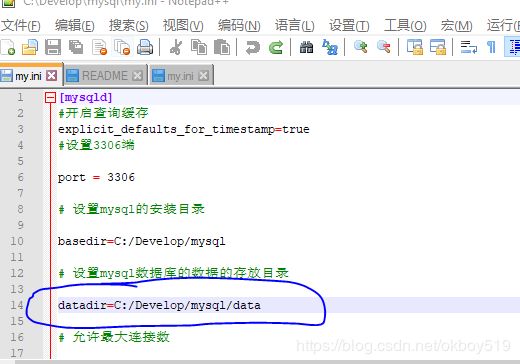Print the document using printer icon

pos(145,47)
